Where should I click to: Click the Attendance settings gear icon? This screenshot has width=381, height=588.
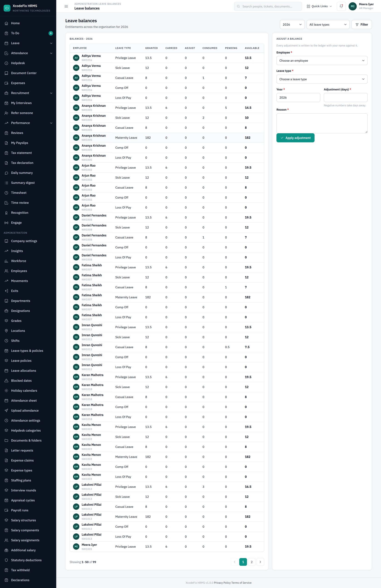[x=6, y=420]
